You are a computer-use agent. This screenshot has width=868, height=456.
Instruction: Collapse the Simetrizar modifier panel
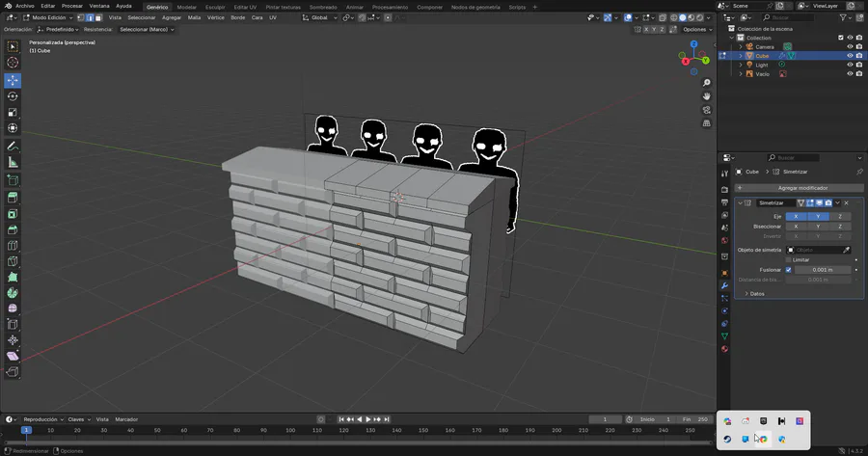tap(740, 203)
